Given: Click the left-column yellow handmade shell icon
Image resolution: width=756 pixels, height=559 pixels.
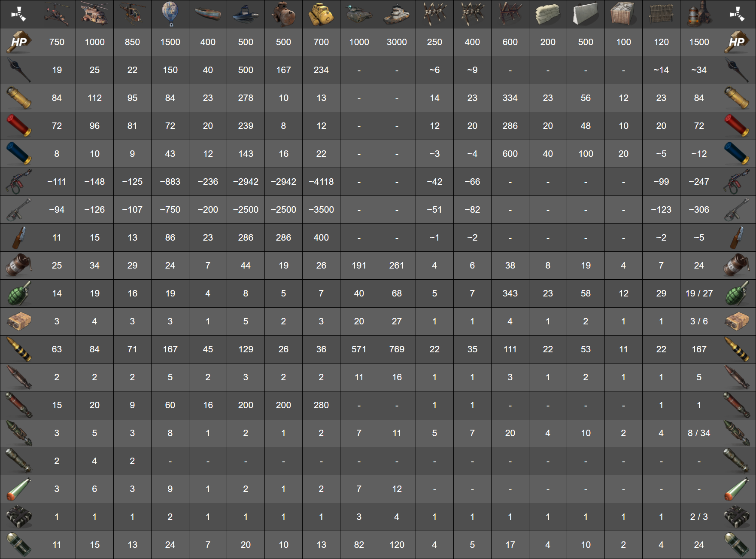Looking at the screenshot, I should 18,98.
